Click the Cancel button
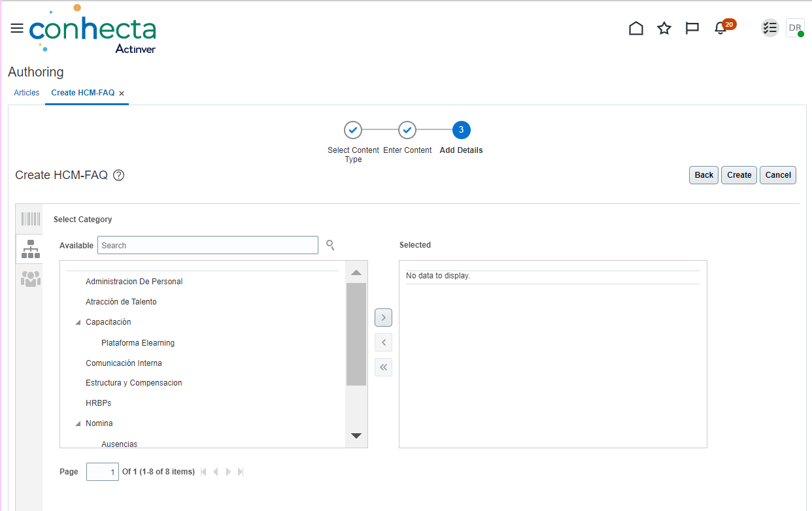Image resolution: width=812 pixels, height=511 pixels. coord(777,174)
